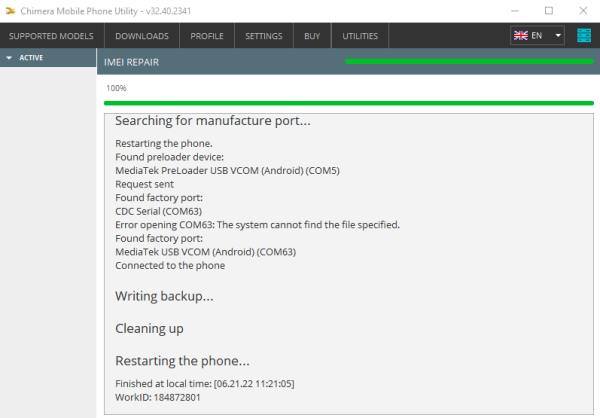Click the 'Cleaning up' heading
600x418 pixels.
pyautogui.click(x=149, y=329)
